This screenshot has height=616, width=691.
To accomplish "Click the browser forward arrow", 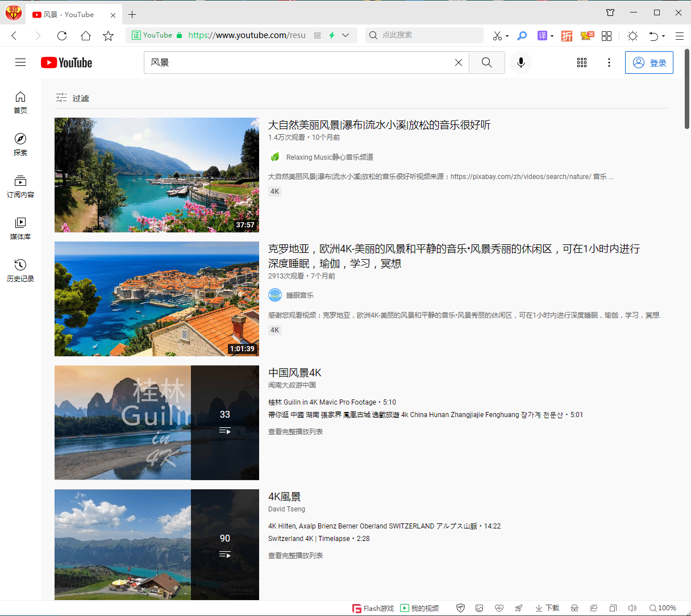I will pos(38,36).
